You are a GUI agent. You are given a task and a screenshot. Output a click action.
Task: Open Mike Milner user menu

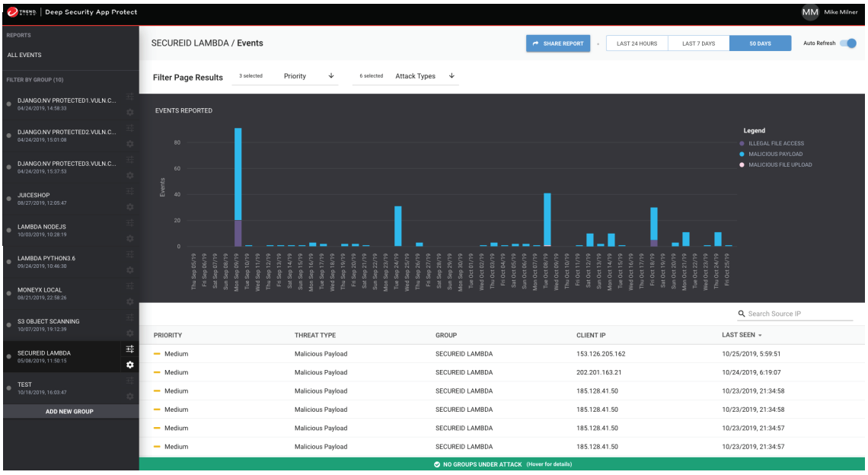(841, 12)
